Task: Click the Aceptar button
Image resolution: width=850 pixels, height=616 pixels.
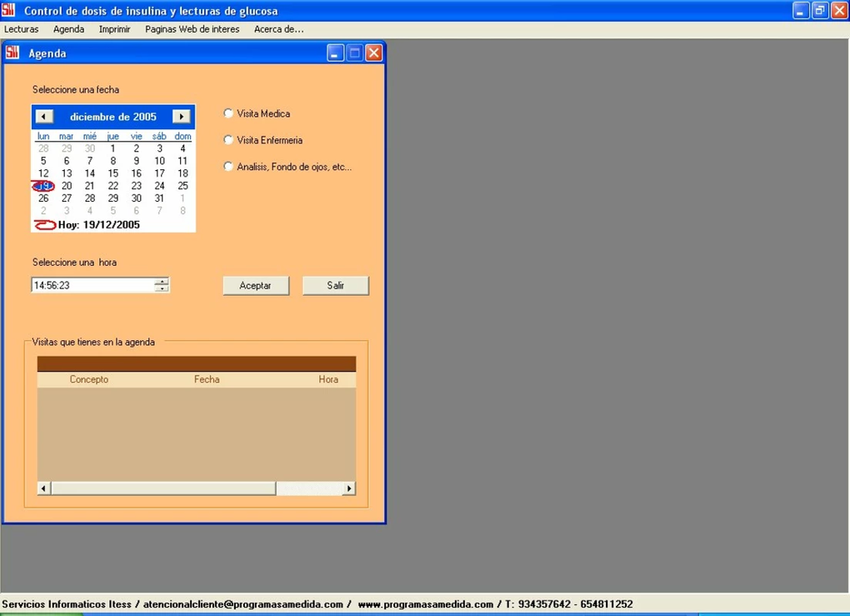Action: [255, 285]
